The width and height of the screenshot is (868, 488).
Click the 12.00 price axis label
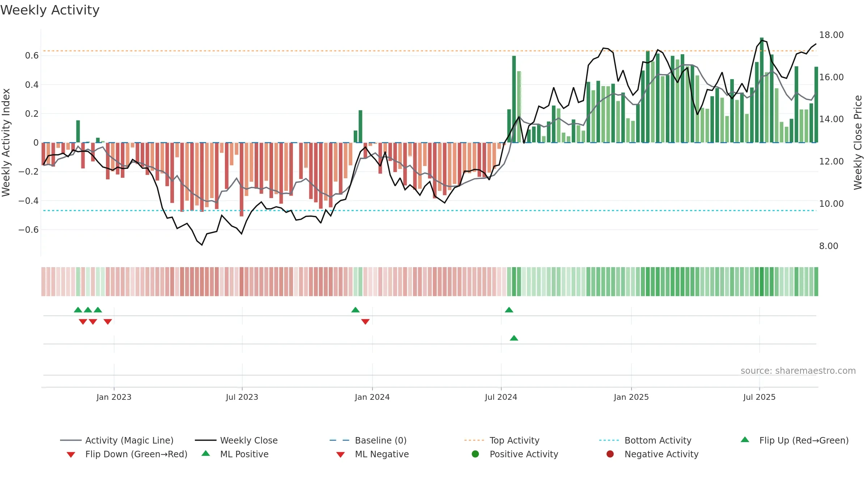point(831,162)
